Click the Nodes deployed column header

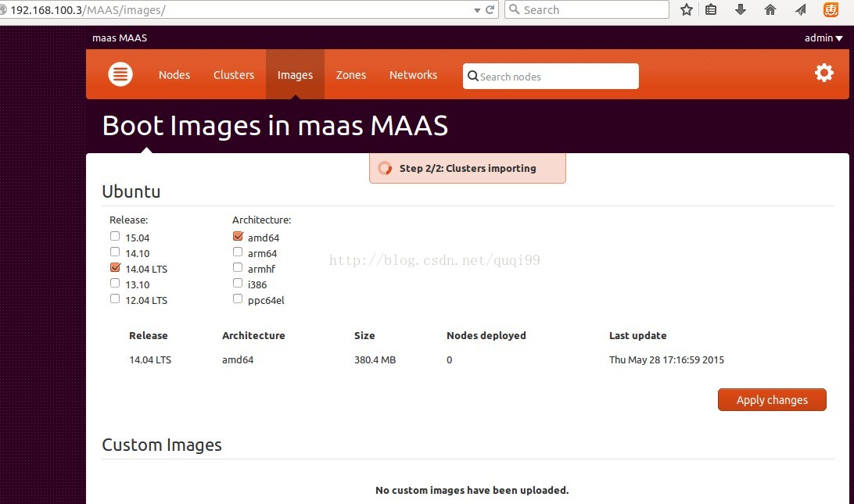(486, 335)
